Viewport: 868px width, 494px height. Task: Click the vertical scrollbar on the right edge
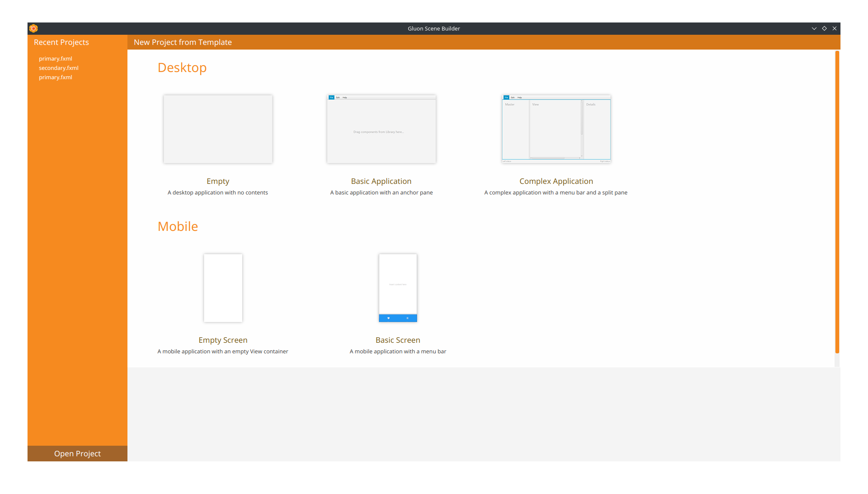837,199
